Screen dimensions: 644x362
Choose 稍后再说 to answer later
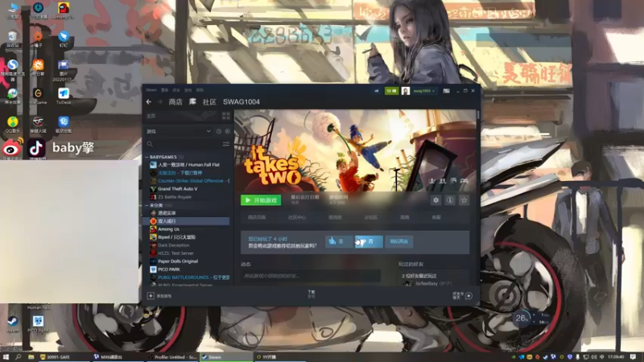(x=399, y=241)
